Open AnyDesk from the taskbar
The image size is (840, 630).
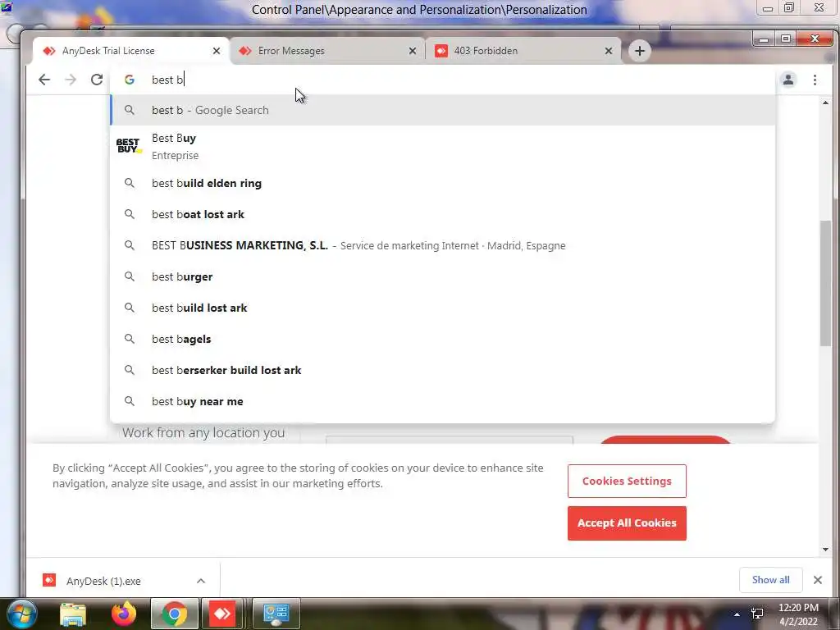point(222,614)
